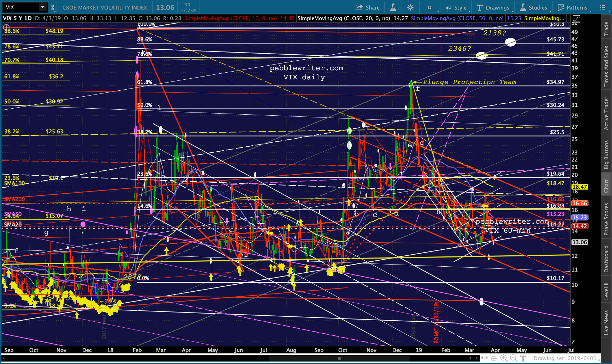The image size is (612, 364).
Task: Click the price axis scale icon
Action: pos(576,18)
